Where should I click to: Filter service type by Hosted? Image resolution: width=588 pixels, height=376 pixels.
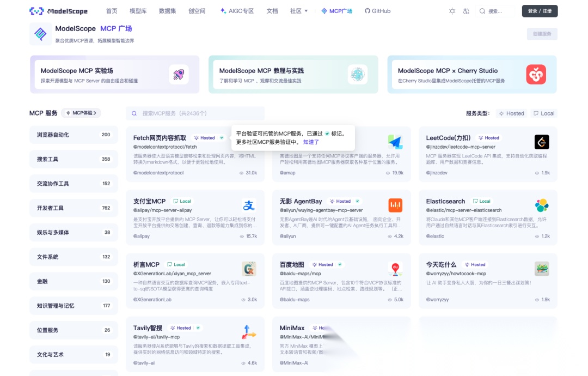(511, 113)
